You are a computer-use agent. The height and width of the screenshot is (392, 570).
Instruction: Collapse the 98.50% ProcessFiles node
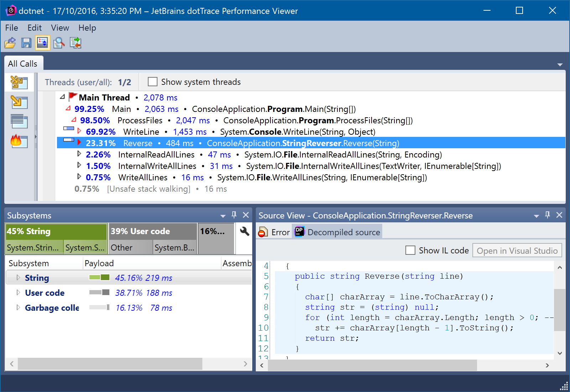click(x=74, y=120)
